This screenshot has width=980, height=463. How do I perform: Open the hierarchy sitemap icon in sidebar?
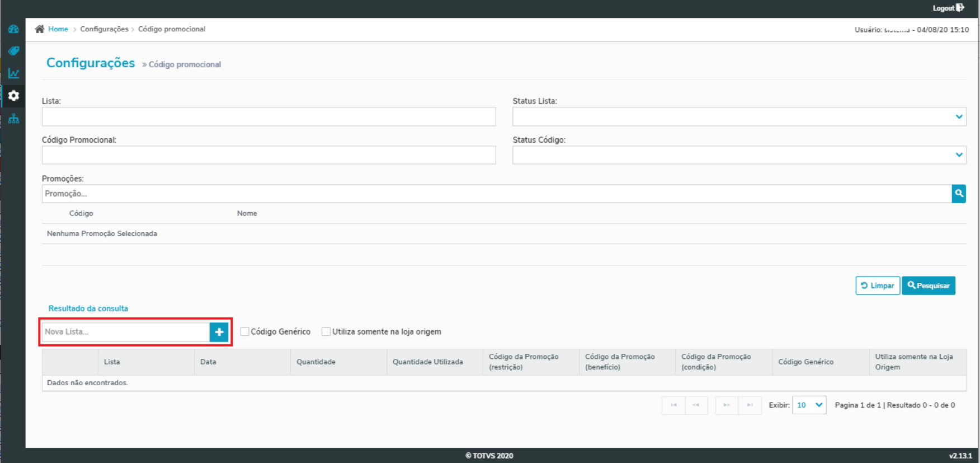pos(13,119)
